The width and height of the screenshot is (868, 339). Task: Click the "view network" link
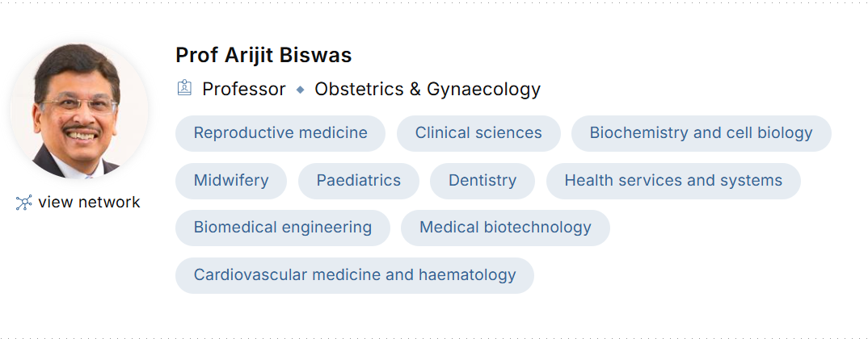point(89,203)
